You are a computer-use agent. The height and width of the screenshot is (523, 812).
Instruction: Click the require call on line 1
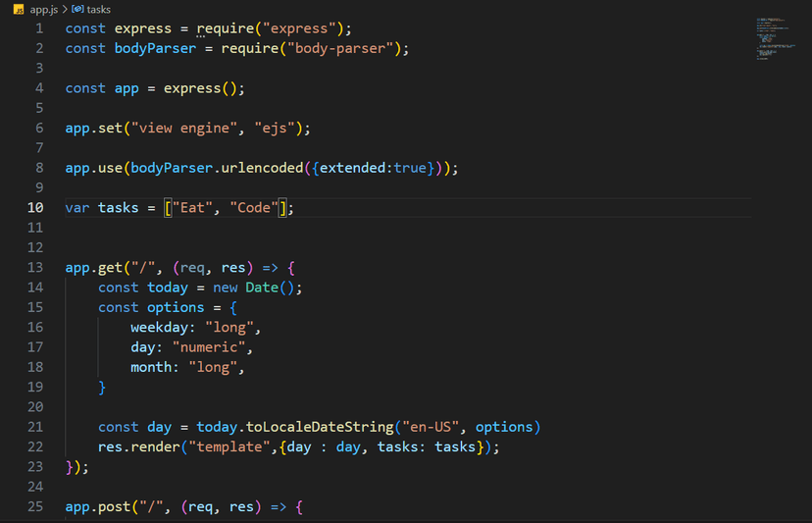226,28
